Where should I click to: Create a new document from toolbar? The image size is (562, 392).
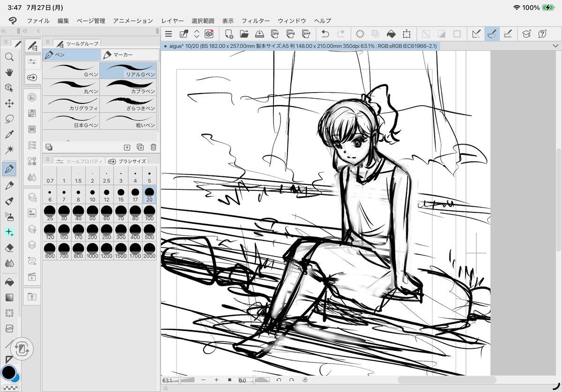coord(229,34)
